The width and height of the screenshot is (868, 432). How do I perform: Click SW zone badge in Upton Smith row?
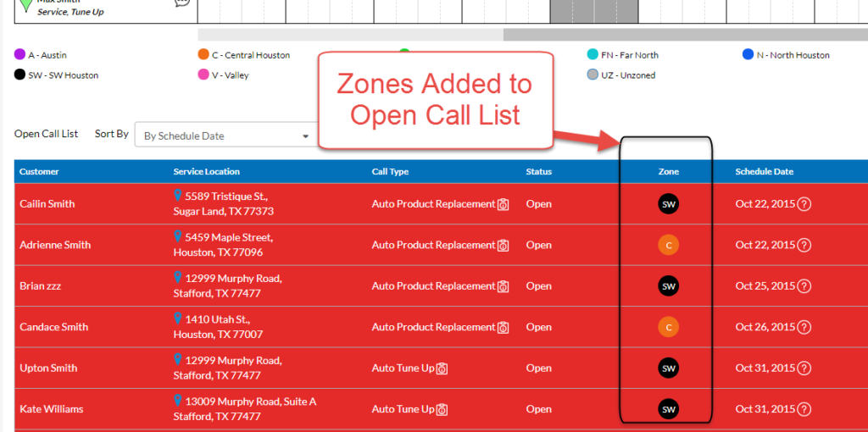(669, 368)
